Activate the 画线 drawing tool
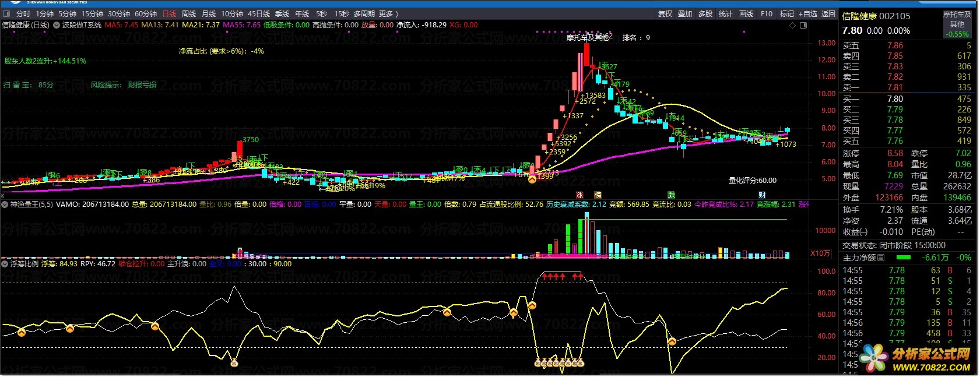The height and width of the screenshot is (377, 980). tap(746, 14)
